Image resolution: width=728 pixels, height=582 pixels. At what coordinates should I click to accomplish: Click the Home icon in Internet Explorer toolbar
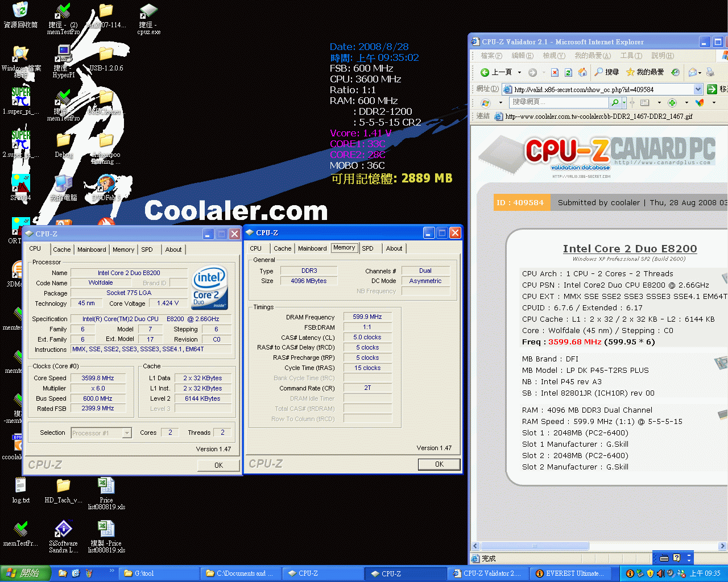[x=582, y=72]
